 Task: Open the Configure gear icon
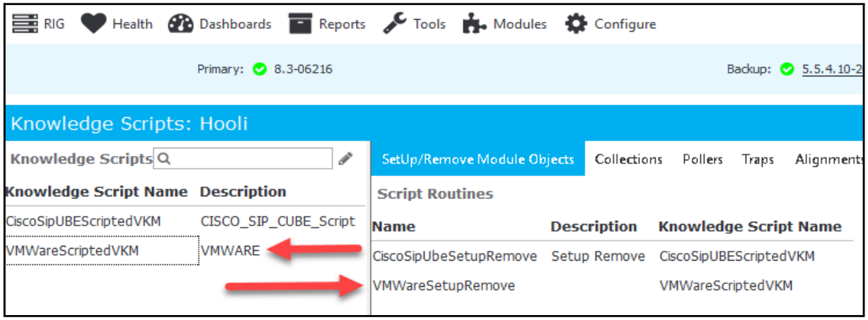pos(577,24)
